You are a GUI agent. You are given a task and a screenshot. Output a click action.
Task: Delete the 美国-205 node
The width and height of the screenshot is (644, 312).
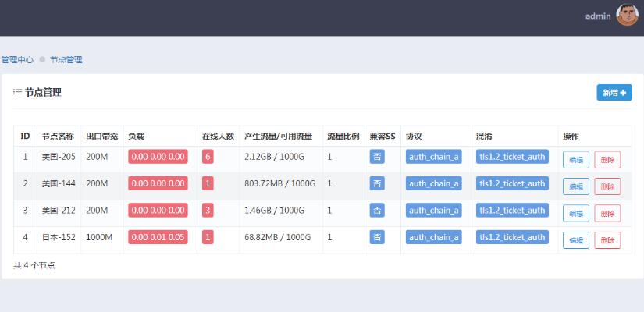click(607, 160)
